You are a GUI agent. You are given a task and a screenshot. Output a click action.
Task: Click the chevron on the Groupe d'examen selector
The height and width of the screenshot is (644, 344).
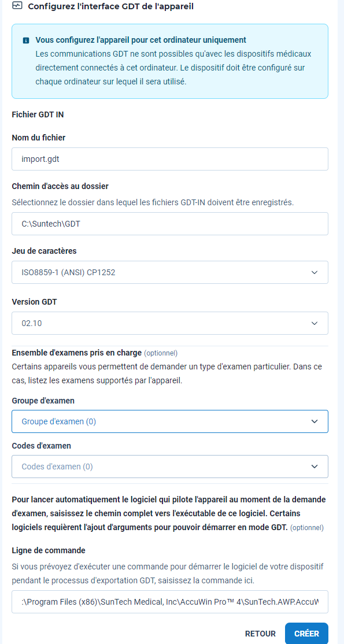pos(315,421)
